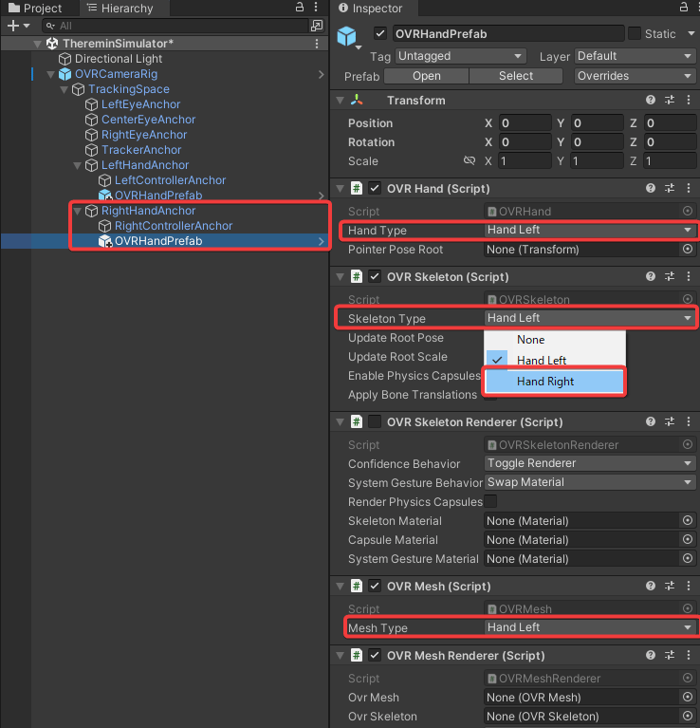Open the hierarchy create (+) menu
This screenshot has width=700, height=728.
click(19, 26)
